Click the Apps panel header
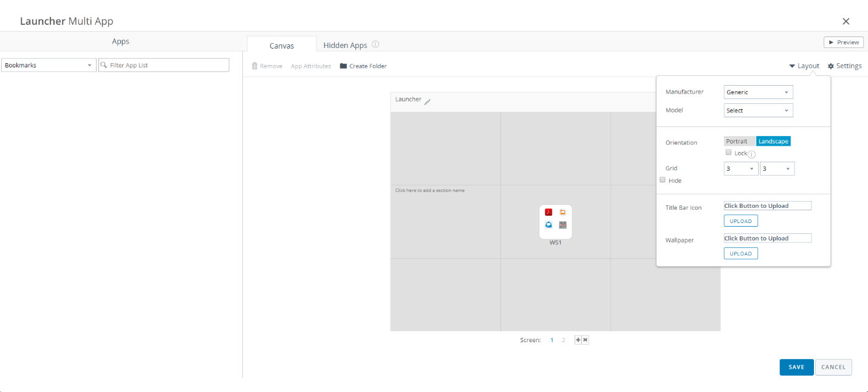Screen dimensions: 868x392 [121, 41]
